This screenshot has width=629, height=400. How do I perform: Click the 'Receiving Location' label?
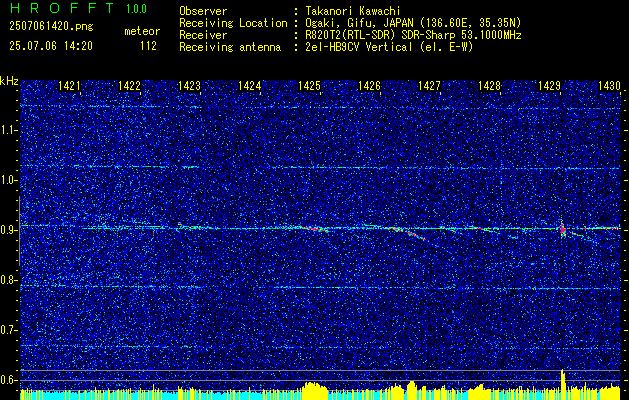(x=233, y=23)
